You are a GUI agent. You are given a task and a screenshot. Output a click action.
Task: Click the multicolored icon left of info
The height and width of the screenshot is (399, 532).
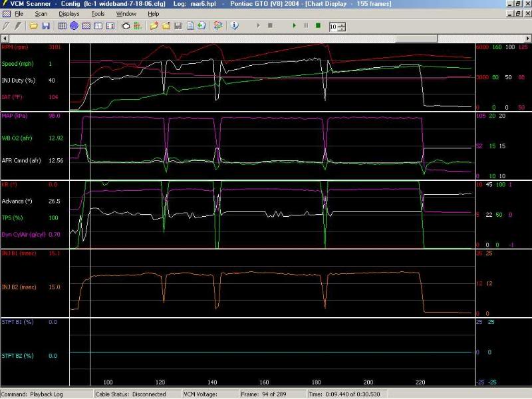[217, 26]
